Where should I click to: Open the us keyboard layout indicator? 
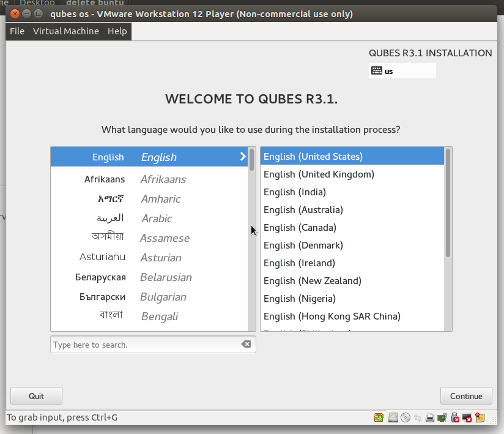402,71
